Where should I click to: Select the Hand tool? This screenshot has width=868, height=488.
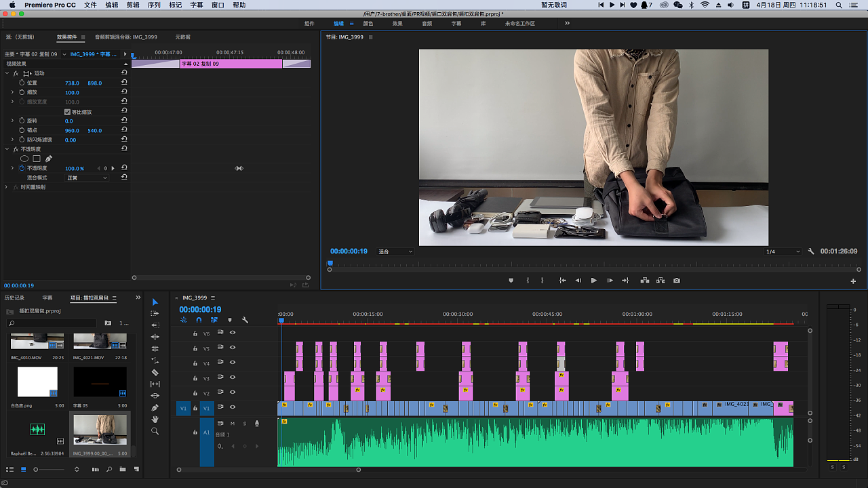155,420
